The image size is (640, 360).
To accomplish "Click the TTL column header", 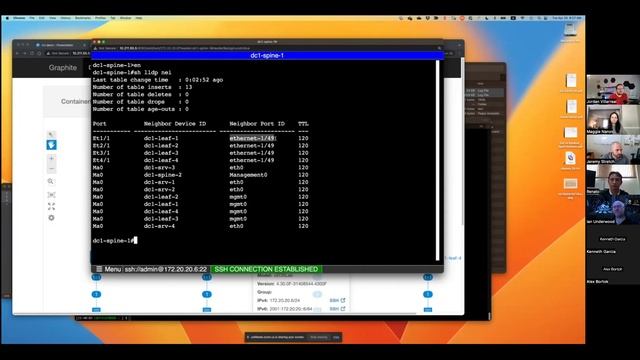I will (x=303, y=124).
